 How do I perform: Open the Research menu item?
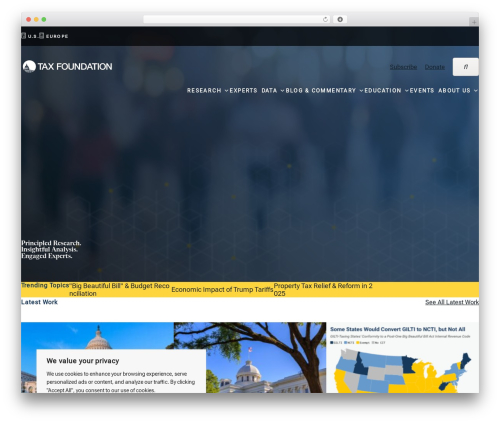pyautogui.click(x=204, y=91)
